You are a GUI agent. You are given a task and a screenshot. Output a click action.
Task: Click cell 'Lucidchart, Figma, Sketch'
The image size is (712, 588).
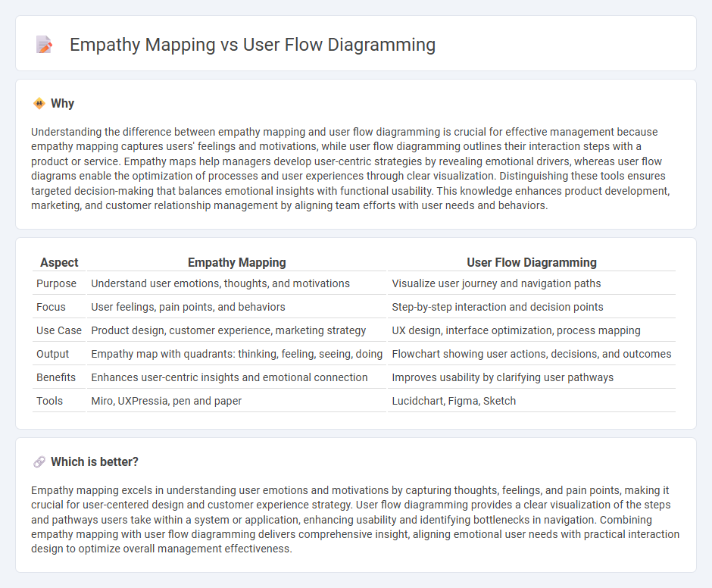(x=532, y=402)
